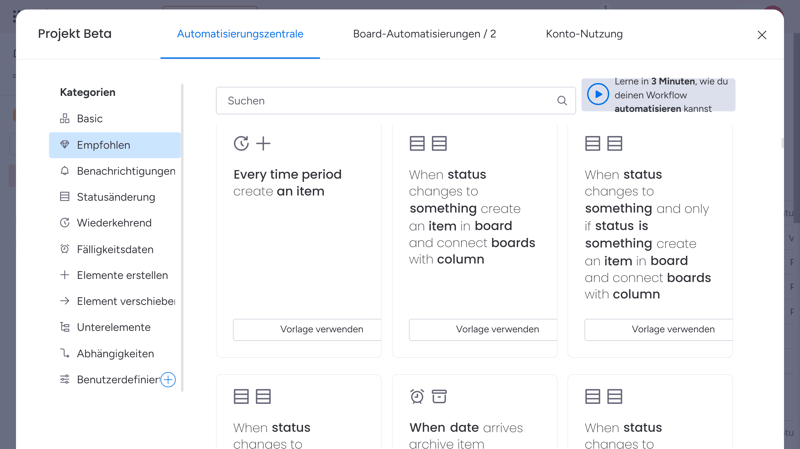Use template for 'Every time period' automation
Viewport: 800px width, 449px height.
point(308,329)
